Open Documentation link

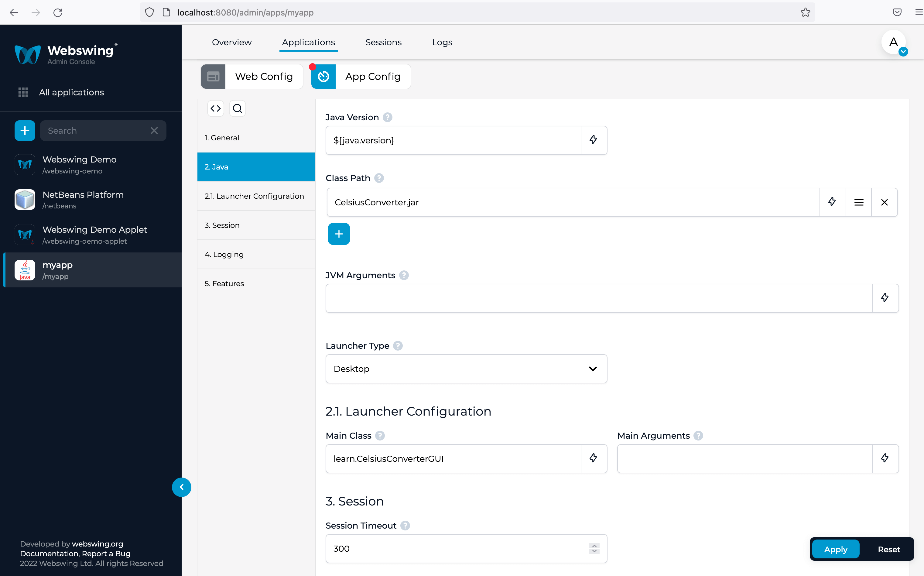click(x=49, y=554)
